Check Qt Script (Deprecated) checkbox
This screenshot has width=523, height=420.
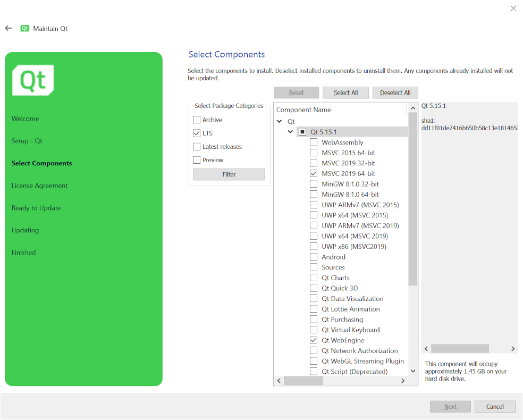314,371
